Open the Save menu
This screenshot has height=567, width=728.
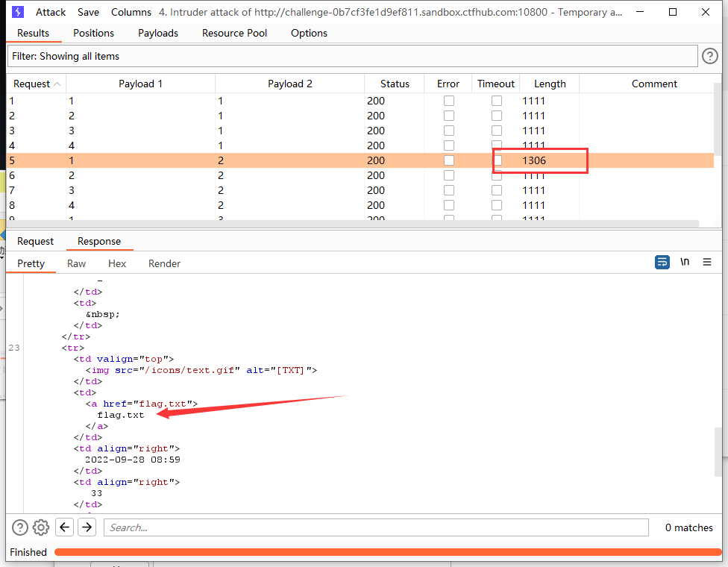[x=88, y=12]
